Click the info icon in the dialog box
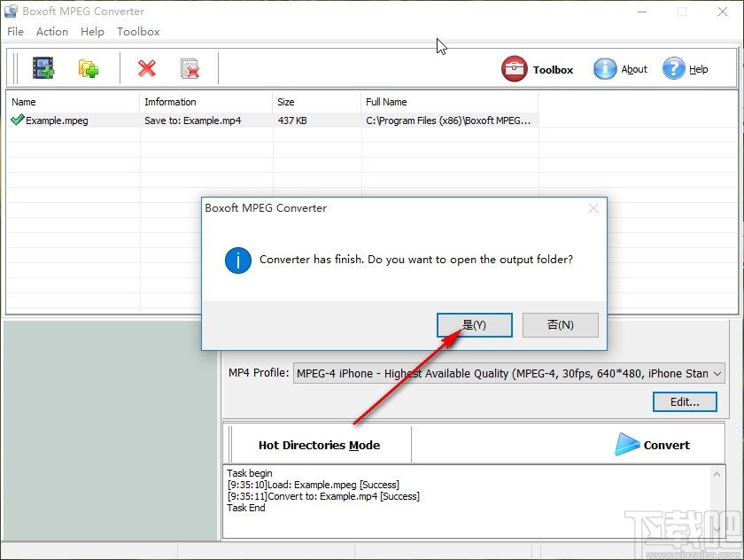 237,261
